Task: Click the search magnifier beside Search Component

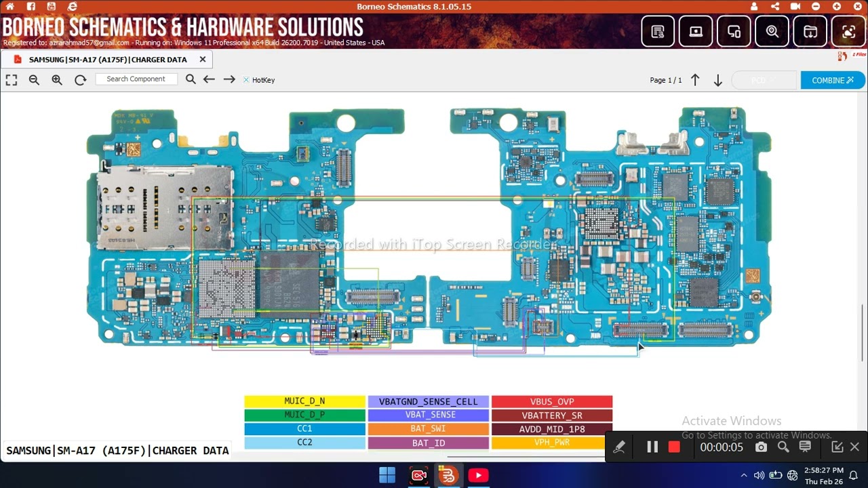Action: point(191,79)
